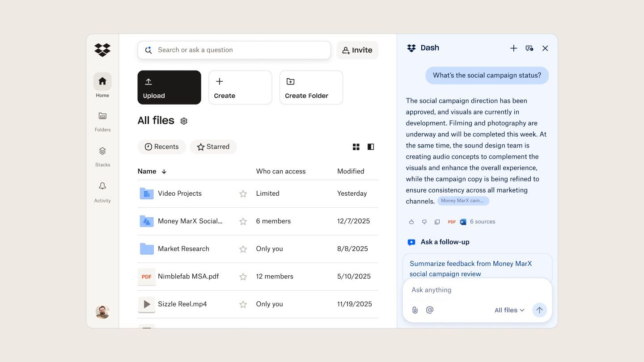The height and width of the screenshot is (362, 644).
Task: Click the Create Folder button
Action: [x=310, y=87]
